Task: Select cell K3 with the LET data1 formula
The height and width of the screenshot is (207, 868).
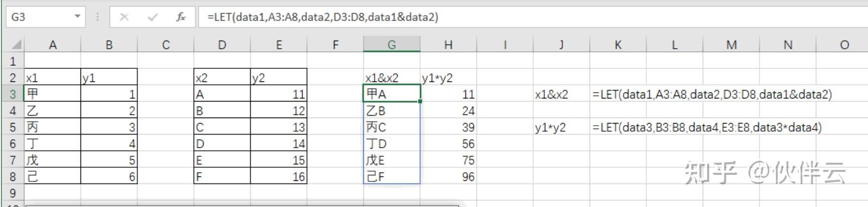Action: point(618,94)
